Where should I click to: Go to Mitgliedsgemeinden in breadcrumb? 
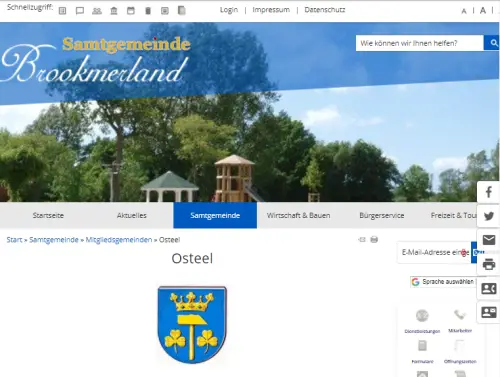[119, 240]
